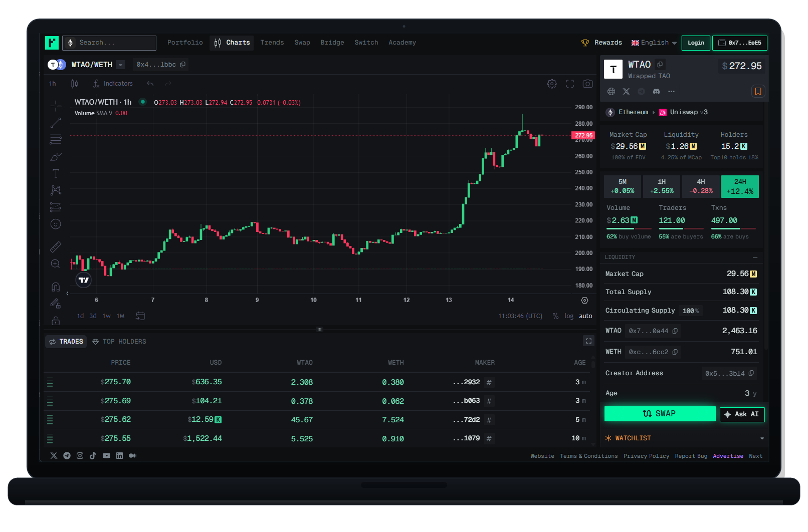808x532 pixels.
Task: Select the 1H timeframe stat box
Action: (x=662, y=186)
